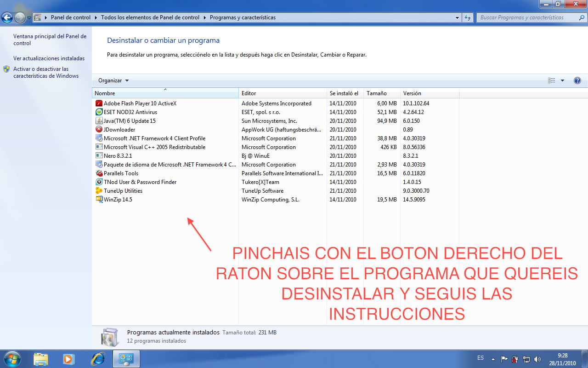Expand the address bar history dropdown
The image size is (588, 368).
tap(457, 17)
